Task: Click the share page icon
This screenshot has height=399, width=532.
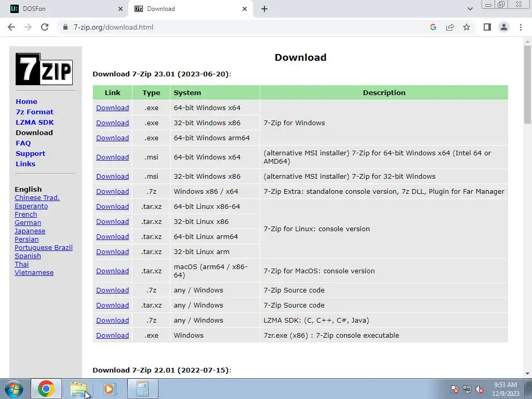Action: [450, 27]
